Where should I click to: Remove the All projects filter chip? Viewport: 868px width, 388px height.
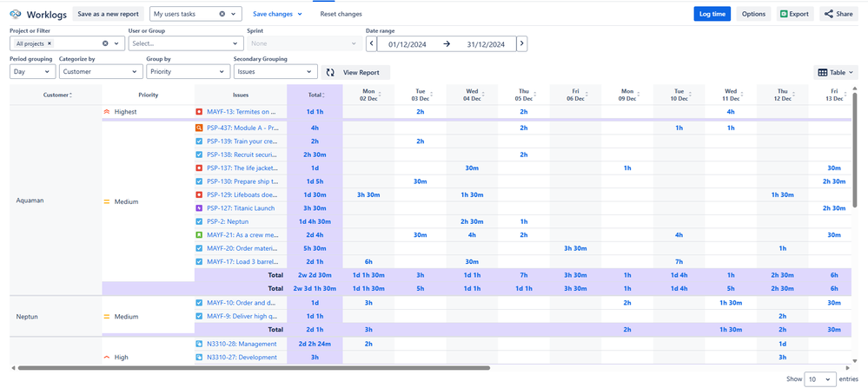[x=50, y=43]
